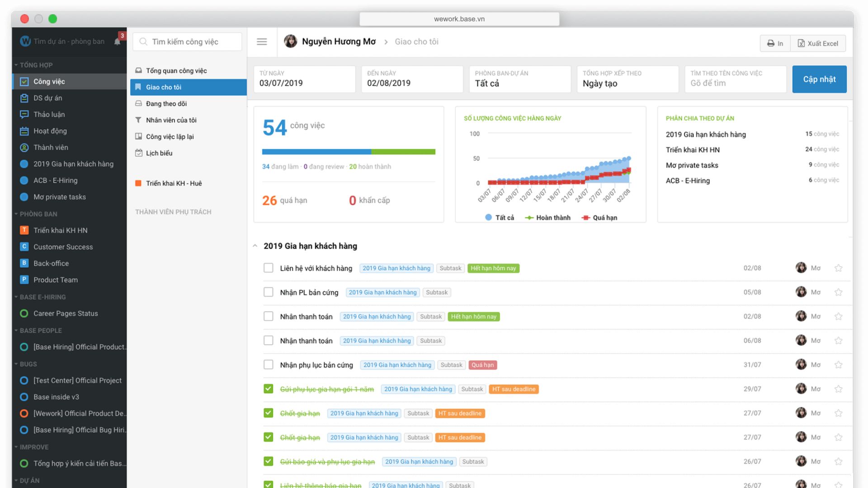The width and height of the screenshot is (868, 488).
Task: Click the Mơ private tasks dot icon
Action: point(24,197)
